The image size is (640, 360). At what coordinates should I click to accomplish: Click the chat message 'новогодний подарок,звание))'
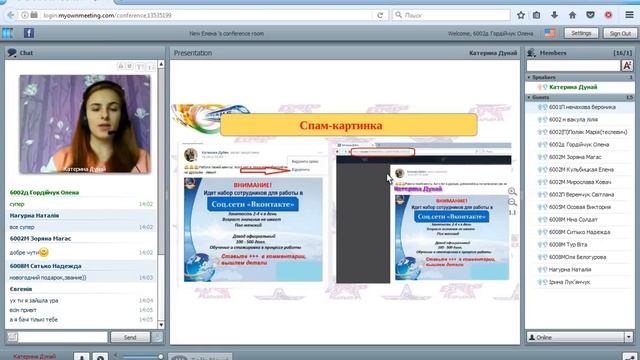point(48,278)
